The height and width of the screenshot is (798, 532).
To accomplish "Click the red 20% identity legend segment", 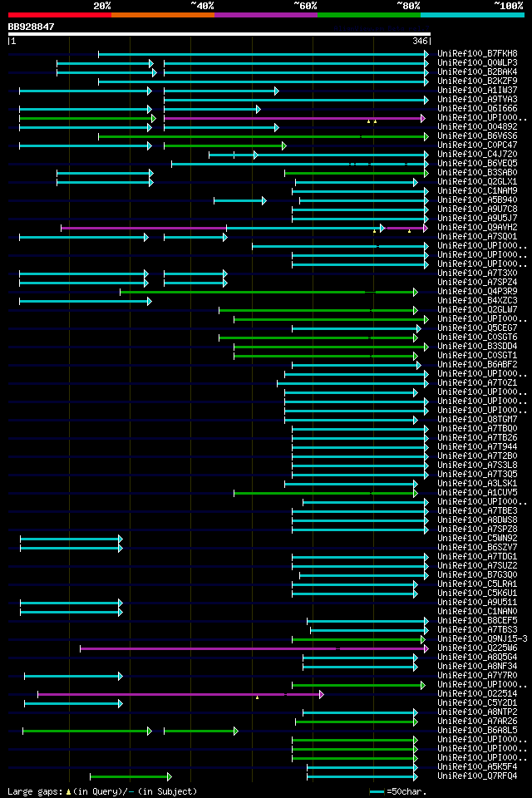I will click(60, 15).
